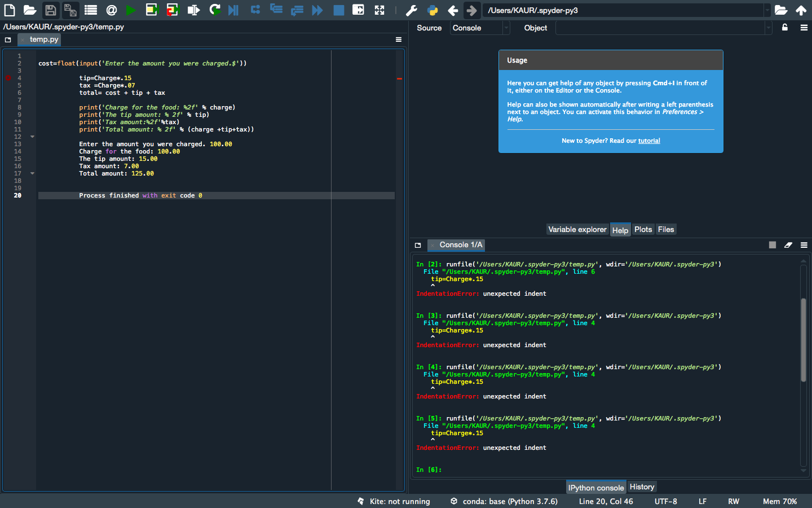
Task: Open the PYTHONPATH manager
Action: pyautogui.click(x=433, y=10)
